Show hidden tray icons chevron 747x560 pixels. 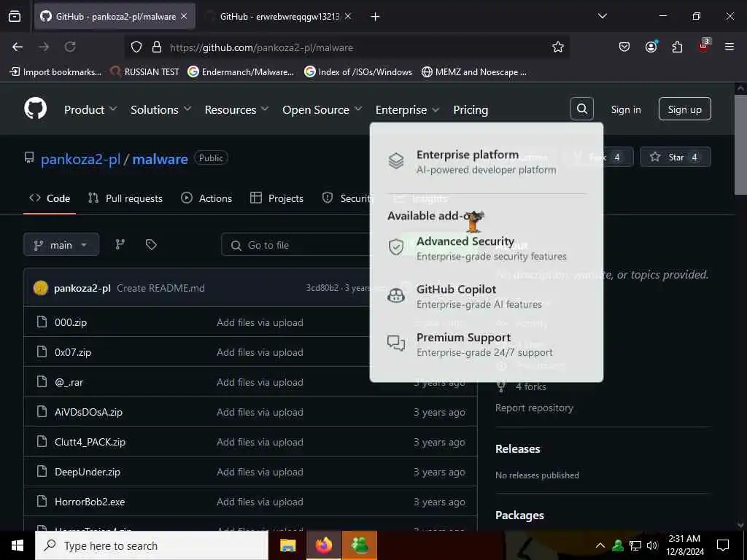coord(600,545)
